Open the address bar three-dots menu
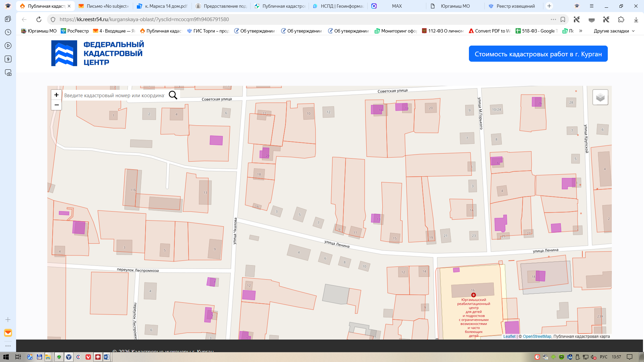 pos(553,19)
